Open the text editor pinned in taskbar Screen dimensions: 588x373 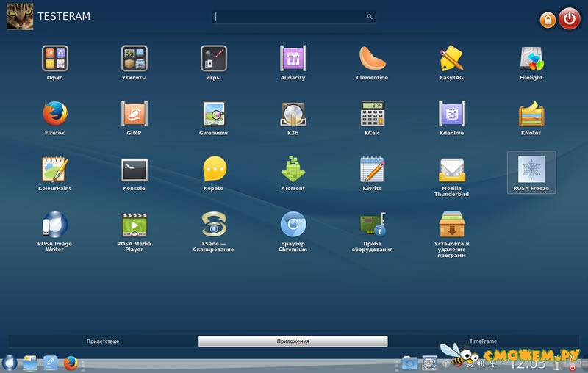click(x=50, y=363)
